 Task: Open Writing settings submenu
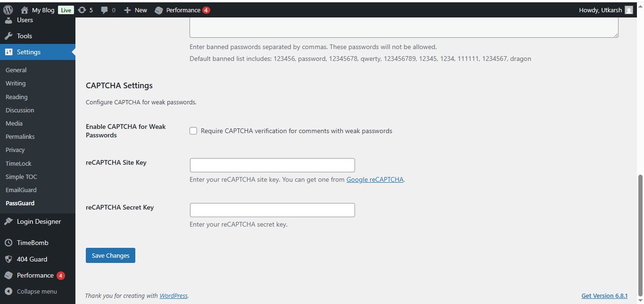coord(16,83)
